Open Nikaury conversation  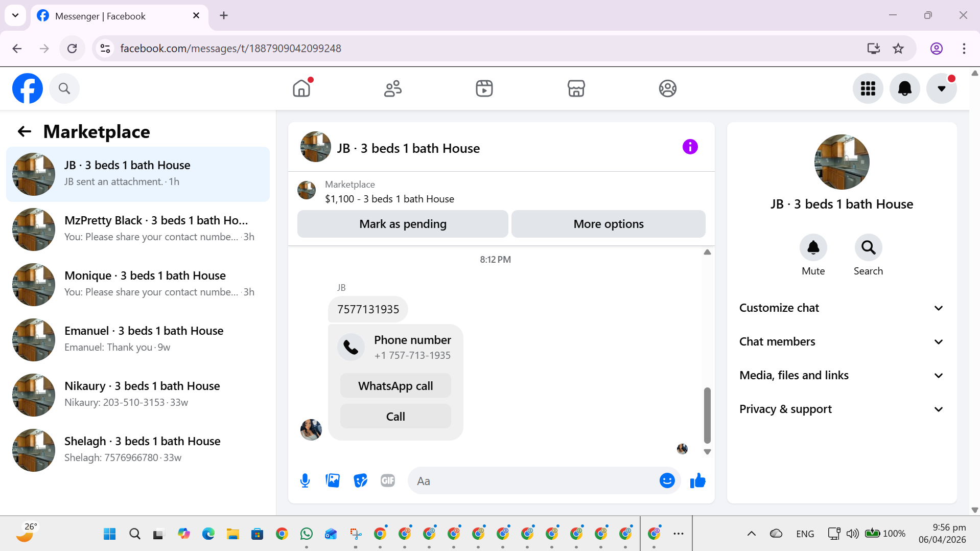[138, 395]
